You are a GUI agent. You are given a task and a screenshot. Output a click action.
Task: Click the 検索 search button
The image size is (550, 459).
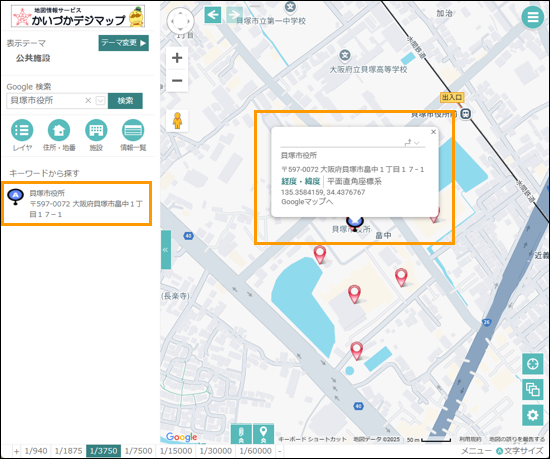coord(125,101)
